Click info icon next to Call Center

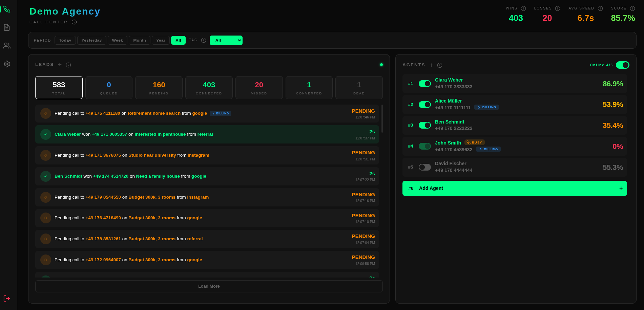coord(74,22)
